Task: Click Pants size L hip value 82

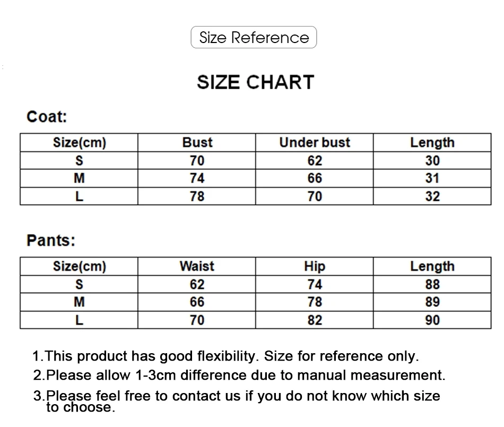Action: click(x=315, y=320)
